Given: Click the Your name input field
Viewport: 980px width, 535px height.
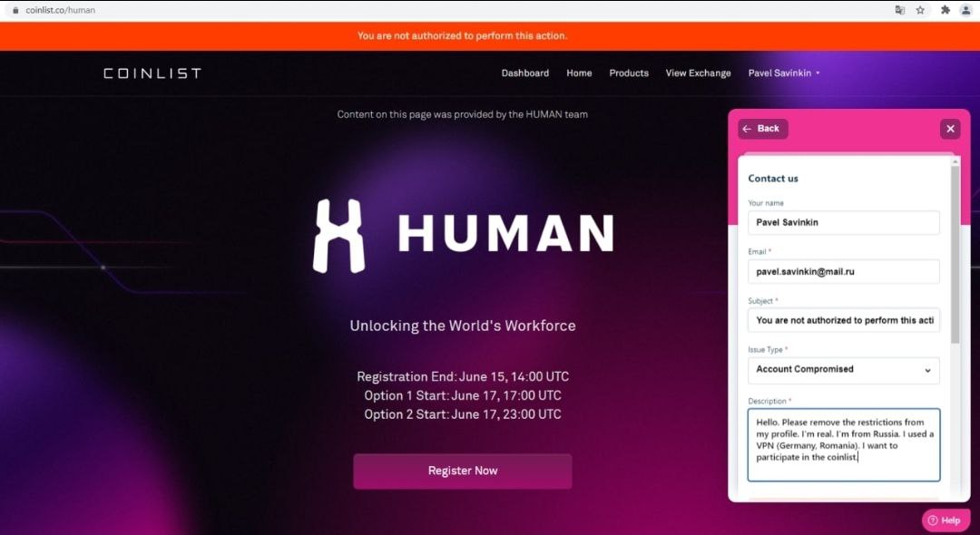Looking at the screenshot, I should tap(844, 222).
